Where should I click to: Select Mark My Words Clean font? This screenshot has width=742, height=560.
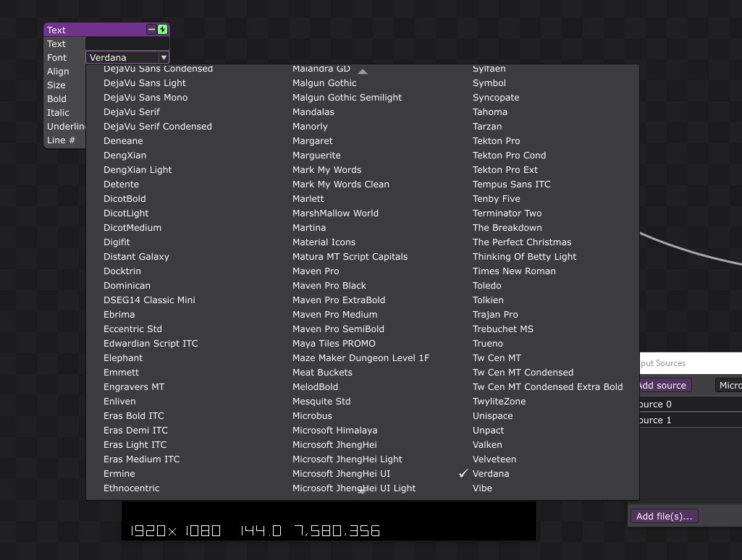point(341,184)
